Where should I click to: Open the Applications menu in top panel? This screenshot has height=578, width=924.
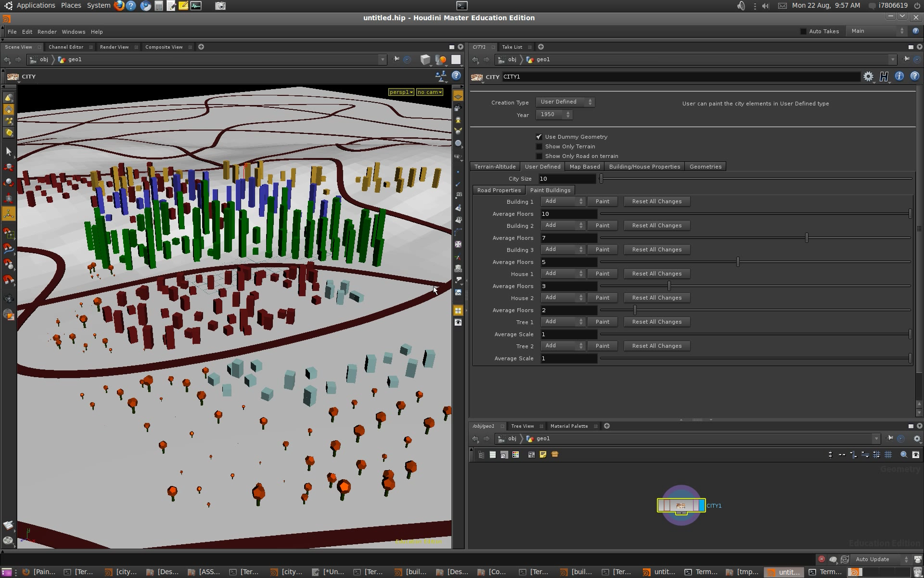[x=36, y=5]
